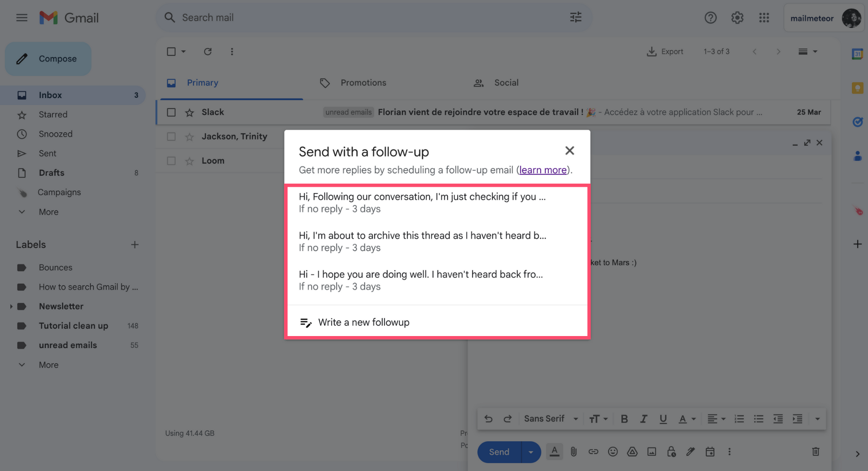Open the split pane mode dropdown

[808, 51]
